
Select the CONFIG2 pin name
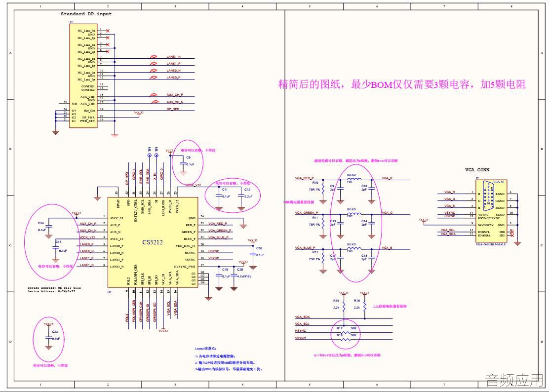[x=88, y=89]
